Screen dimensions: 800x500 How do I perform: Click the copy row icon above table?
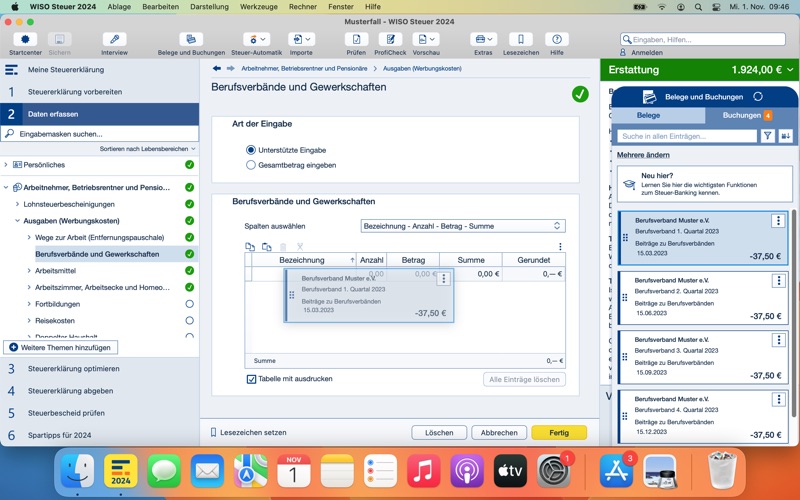click(250, 247)
